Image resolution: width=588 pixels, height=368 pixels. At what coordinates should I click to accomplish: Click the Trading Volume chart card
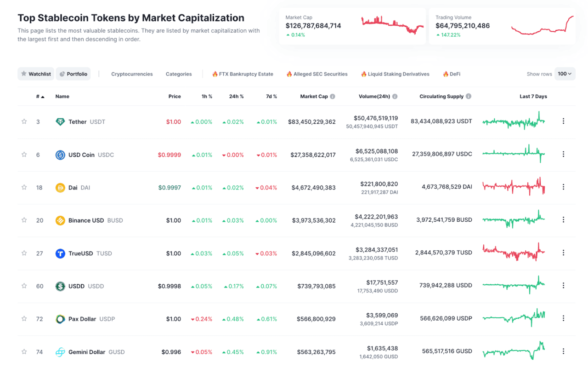(x=502, y=26)
